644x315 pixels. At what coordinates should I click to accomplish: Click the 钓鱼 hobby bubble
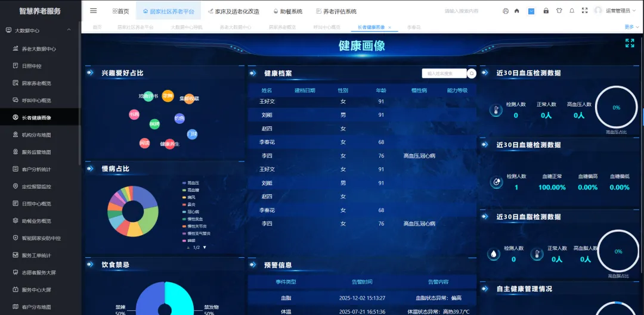[179, 118]
